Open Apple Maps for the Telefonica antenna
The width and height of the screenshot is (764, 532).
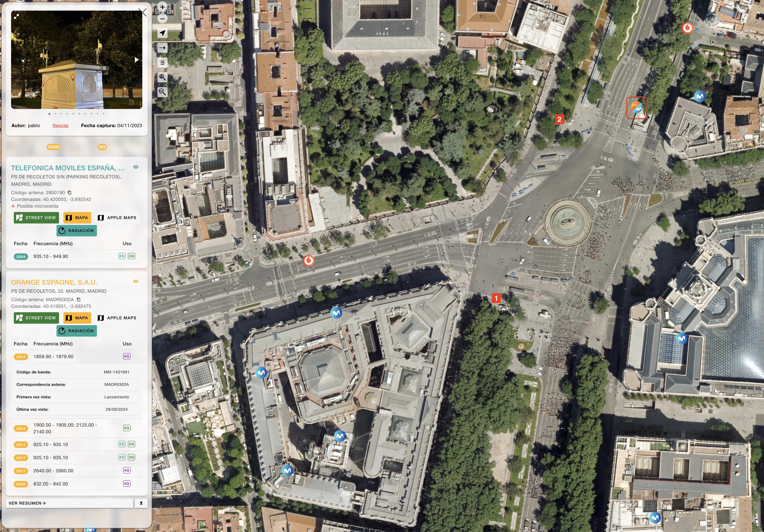[x=117, y=218]
